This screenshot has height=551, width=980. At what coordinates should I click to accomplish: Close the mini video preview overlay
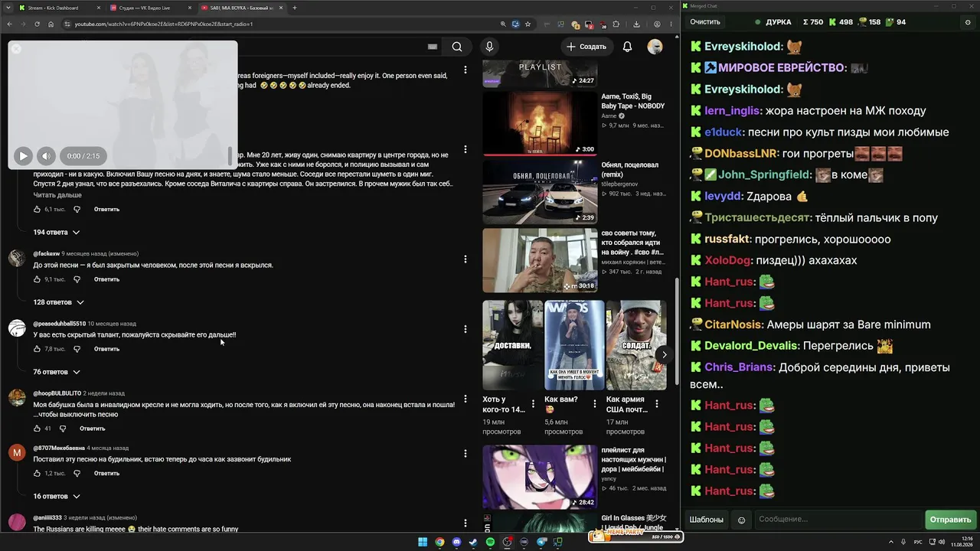coord(16,49)
